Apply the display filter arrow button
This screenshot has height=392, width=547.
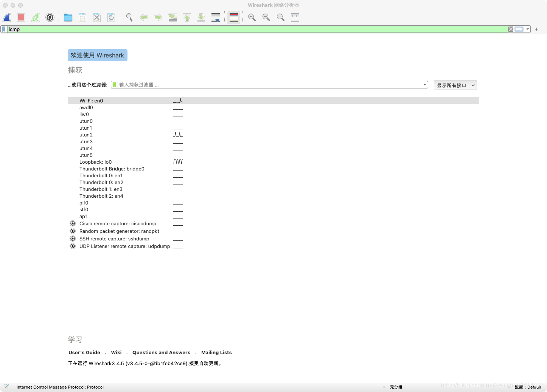(x=519, y=29)
